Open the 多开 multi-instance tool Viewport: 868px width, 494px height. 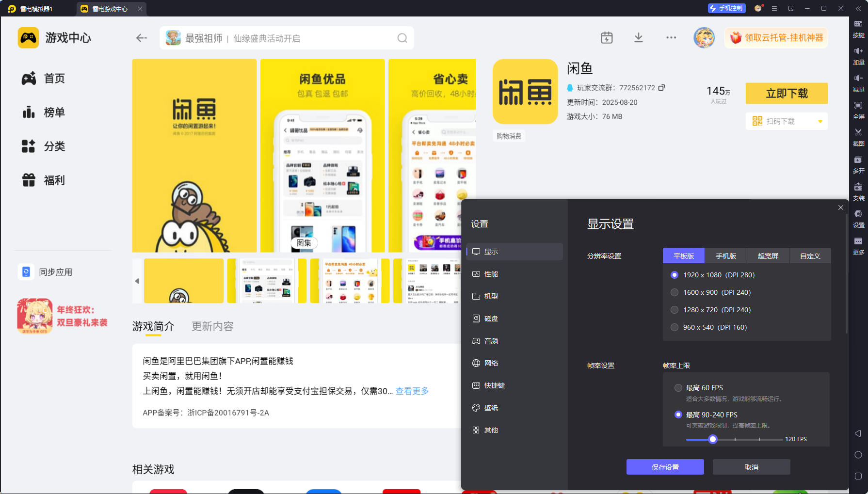point(858,164)
